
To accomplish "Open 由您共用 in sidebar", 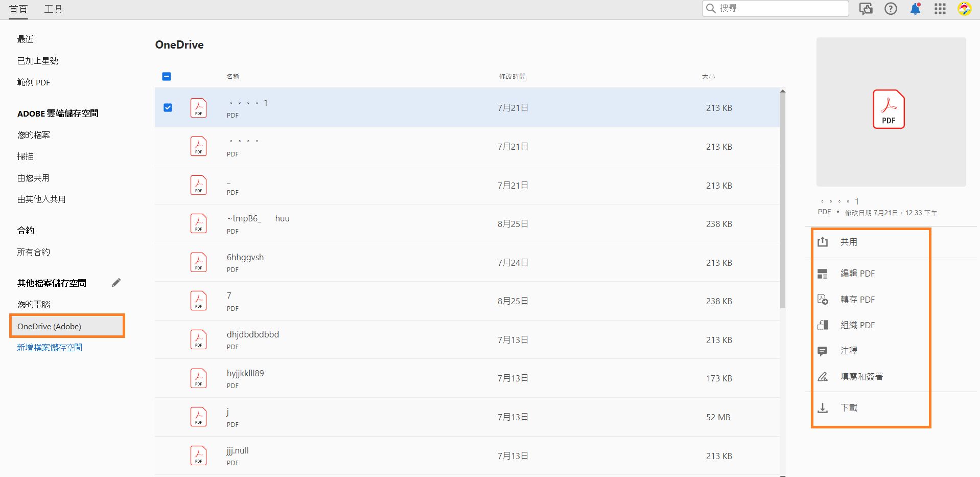I will [x=33, y=178].
